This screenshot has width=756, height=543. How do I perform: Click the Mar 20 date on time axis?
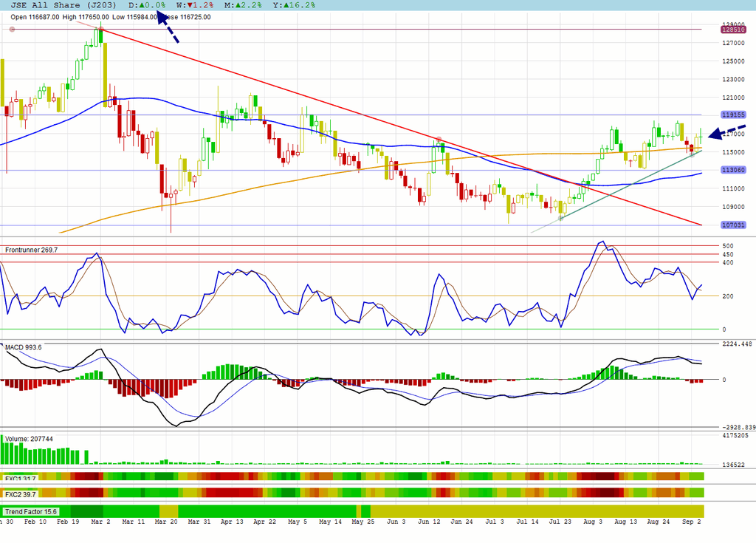(x=166, y=522)
